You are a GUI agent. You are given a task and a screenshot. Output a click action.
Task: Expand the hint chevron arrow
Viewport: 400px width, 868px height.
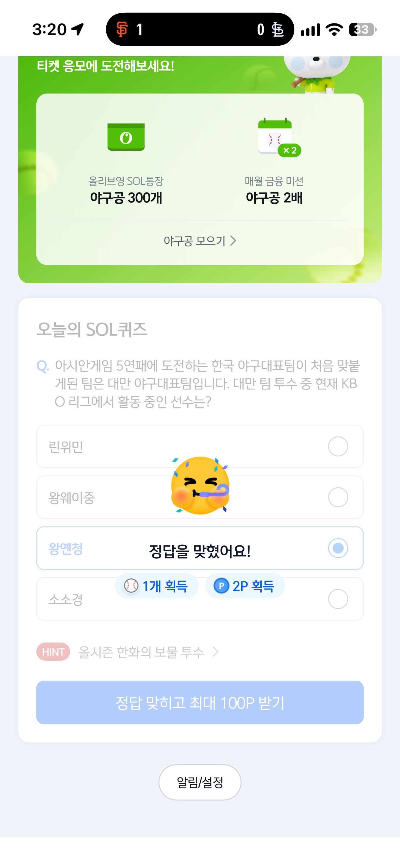click(215, 652)
